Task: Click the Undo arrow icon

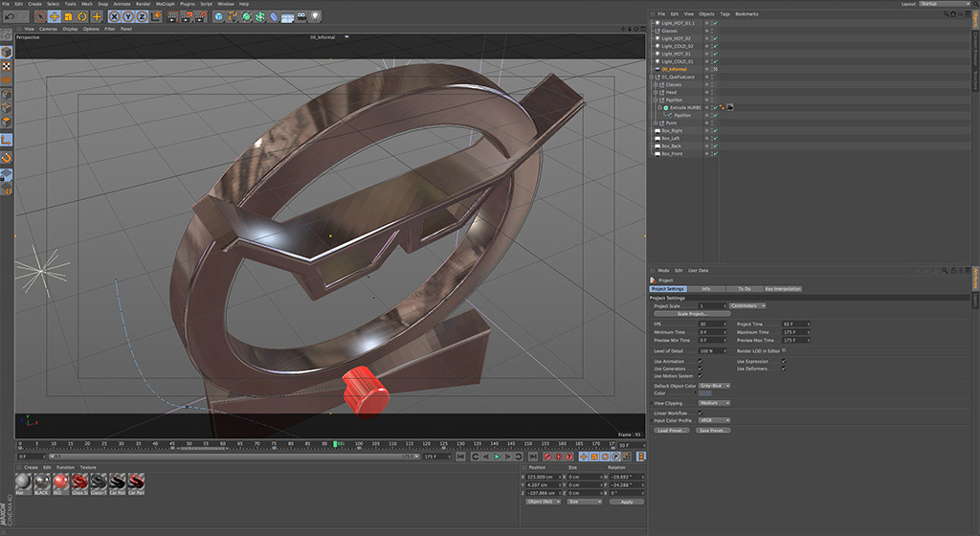Action: [9, 16]
